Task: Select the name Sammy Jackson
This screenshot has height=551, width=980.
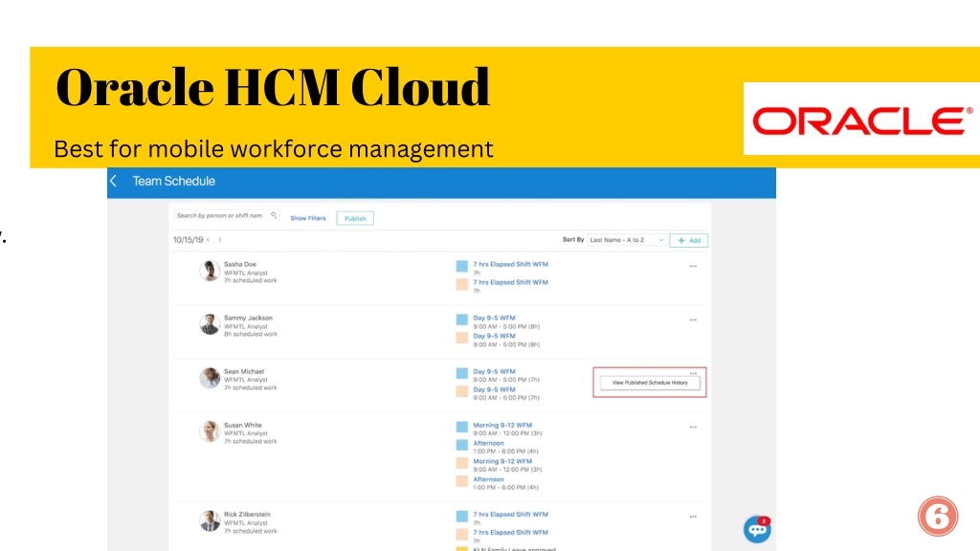Action: click(248, 318)
